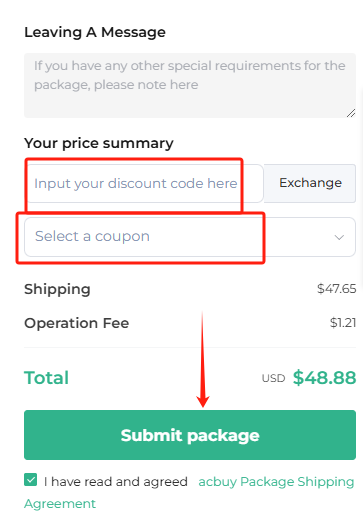Click the $48.88 total price

point(324,378)
